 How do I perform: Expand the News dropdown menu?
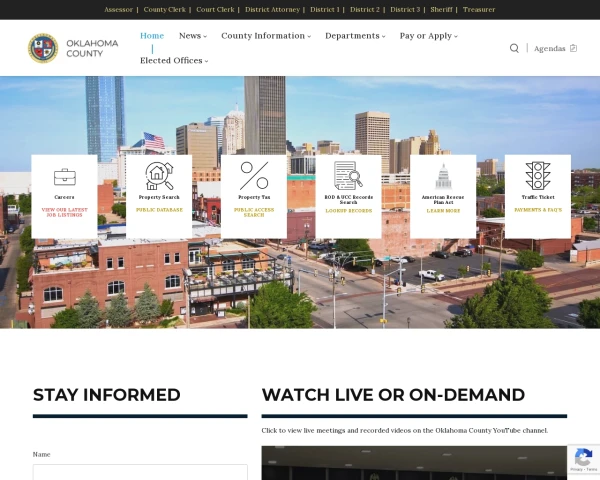coord(193,36)
